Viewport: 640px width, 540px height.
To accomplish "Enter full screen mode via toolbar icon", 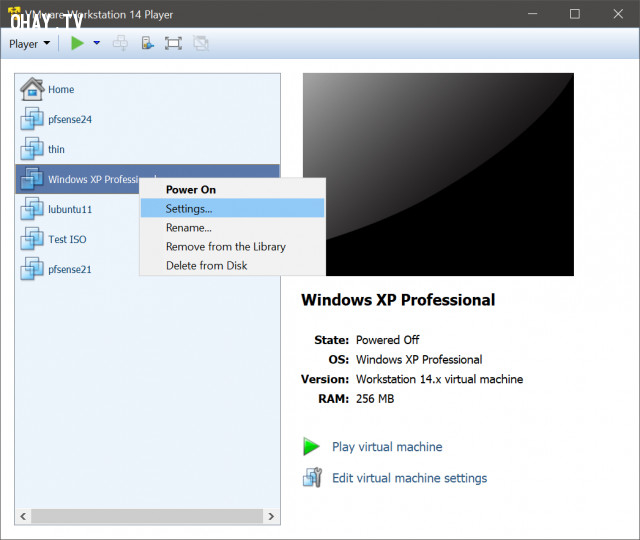I will (173, 43).
